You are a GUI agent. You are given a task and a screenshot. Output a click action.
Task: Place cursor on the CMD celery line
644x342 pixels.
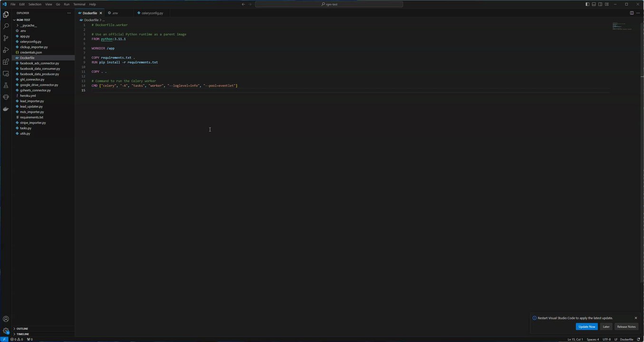[x=164, y=85]
